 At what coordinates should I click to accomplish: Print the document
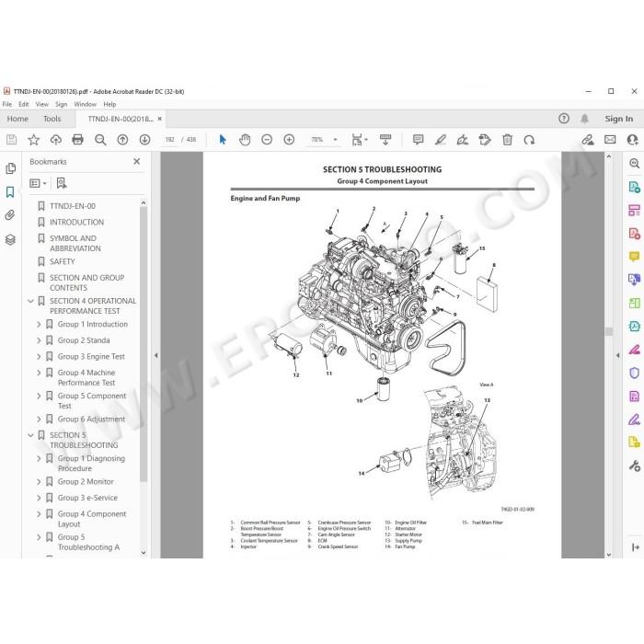(x=77, y=140)
